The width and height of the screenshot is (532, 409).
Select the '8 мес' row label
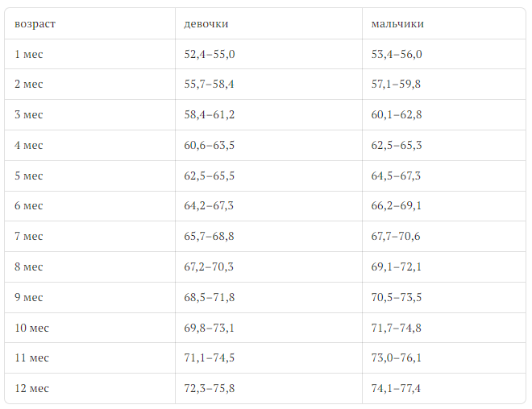(x=28, y=267)
